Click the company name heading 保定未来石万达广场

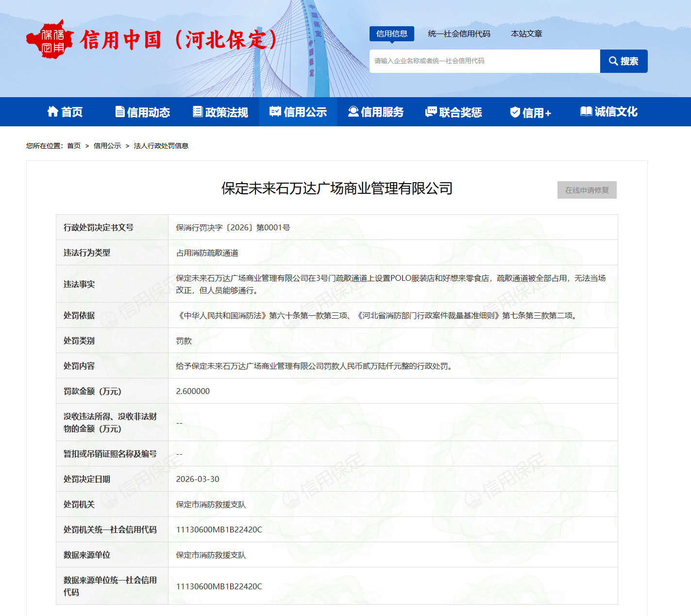click(x=337, y=188)
